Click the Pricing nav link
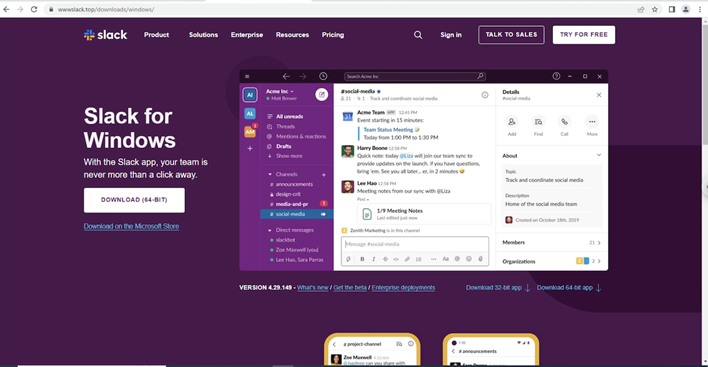708x367 pixels. pyautogui.click(x=333, y=35)
